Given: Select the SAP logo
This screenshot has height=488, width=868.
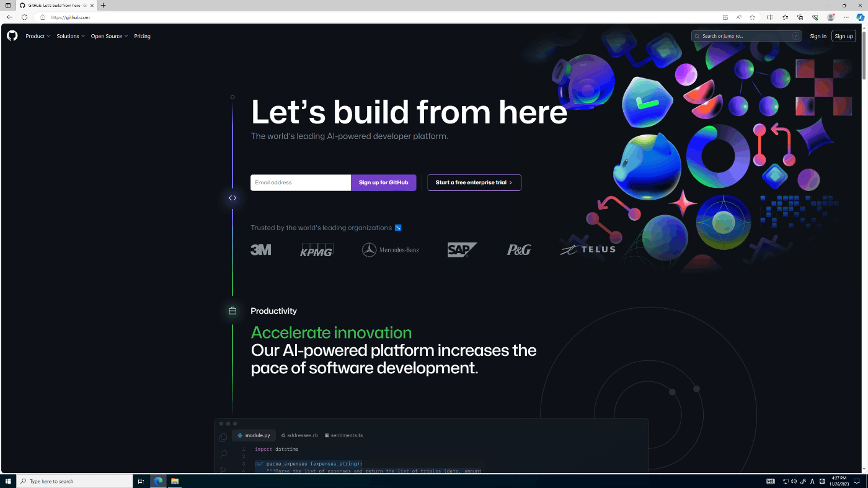Looking at the screenshot, I should point(463,250).
